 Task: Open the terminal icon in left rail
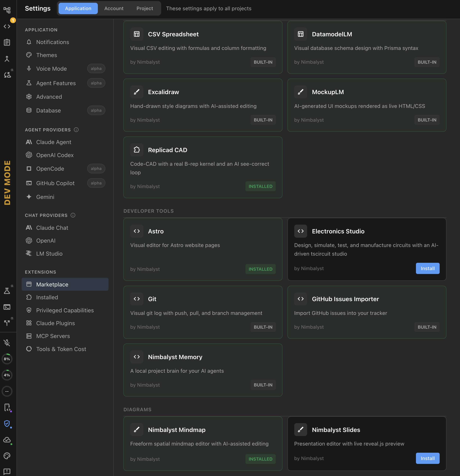coord(7,307)
